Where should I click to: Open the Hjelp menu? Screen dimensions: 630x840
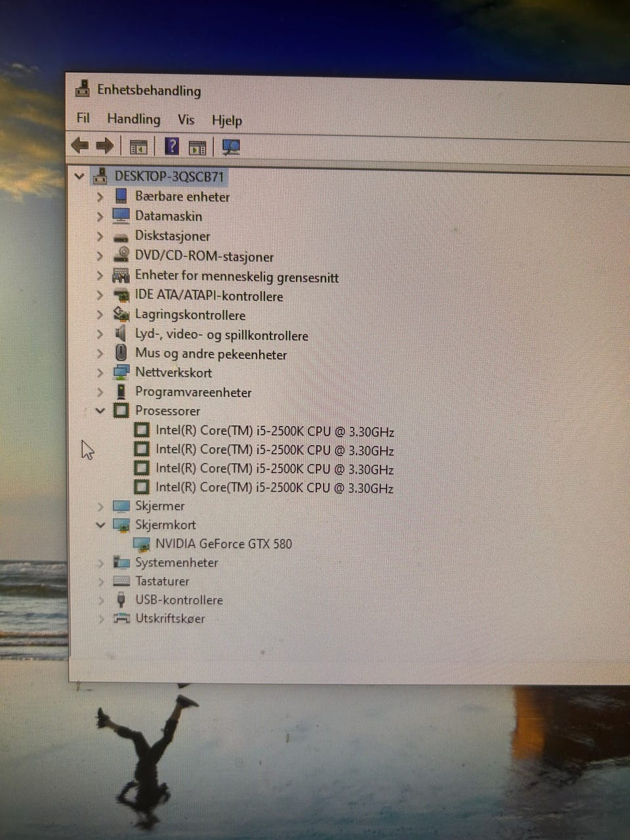(x=227, y=121)
